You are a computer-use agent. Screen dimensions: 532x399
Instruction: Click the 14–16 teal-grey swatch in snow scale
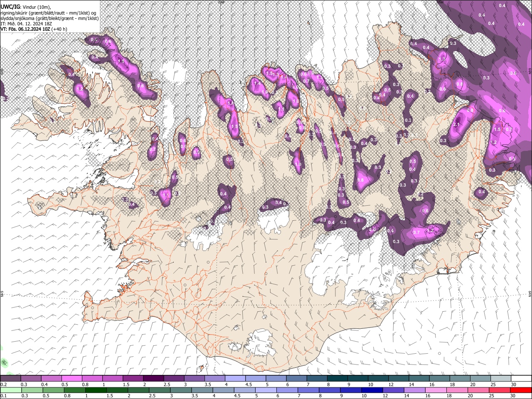419,378
